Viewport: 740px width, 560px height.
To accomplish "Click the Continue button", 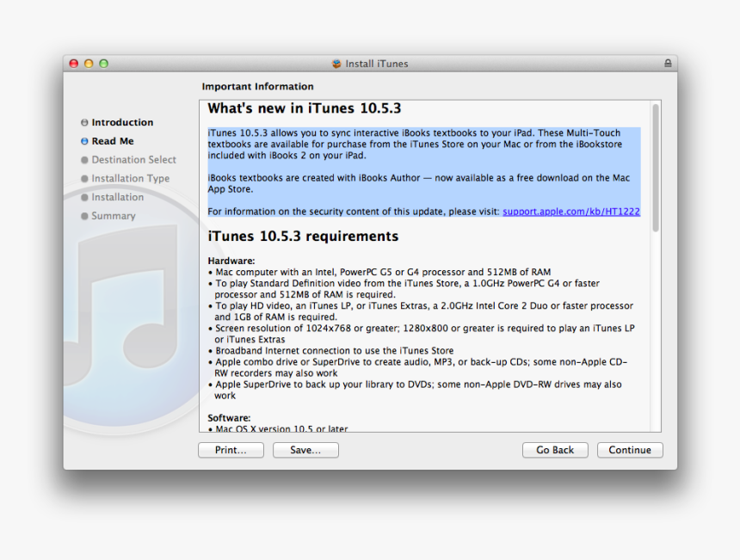I will pyautogui.click(x=630, y=450).
